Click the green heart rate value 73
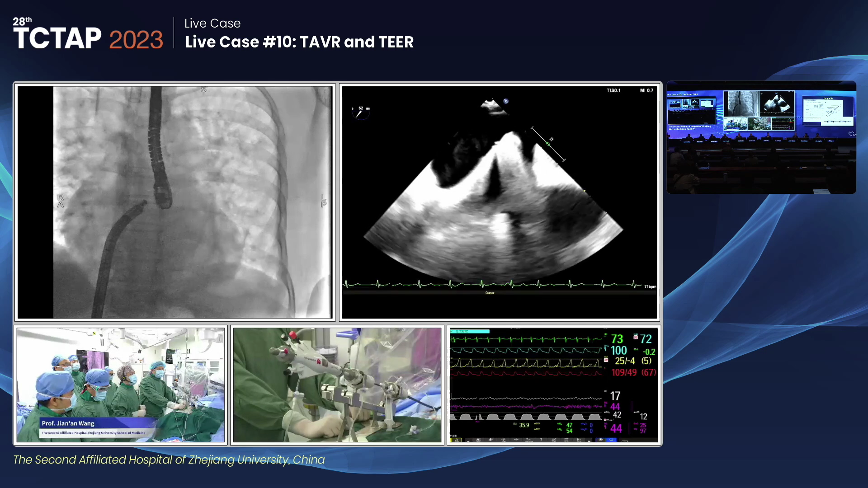868x488 pixels. 617,339
